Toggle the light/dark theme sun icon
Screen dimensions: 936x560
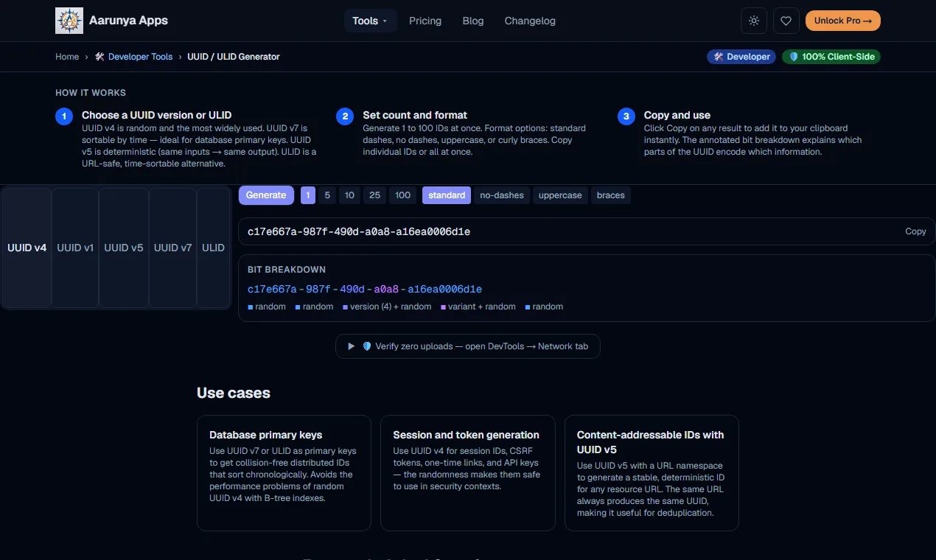754,21
